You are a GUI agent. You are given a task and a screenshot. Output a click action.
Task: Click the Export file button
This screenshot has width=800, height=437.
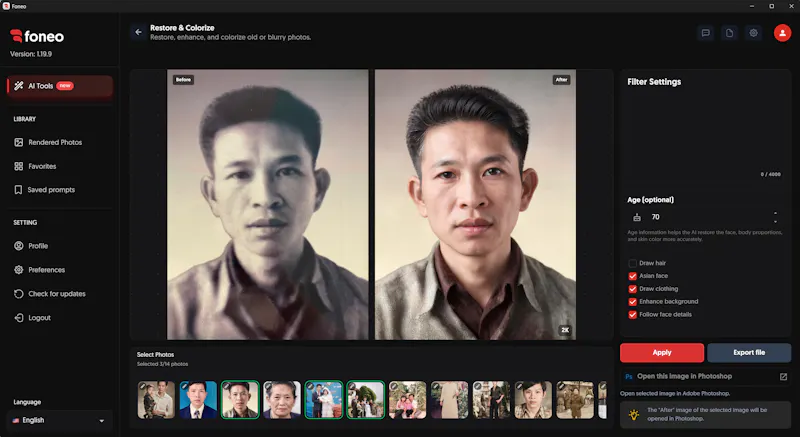(749, 352)
